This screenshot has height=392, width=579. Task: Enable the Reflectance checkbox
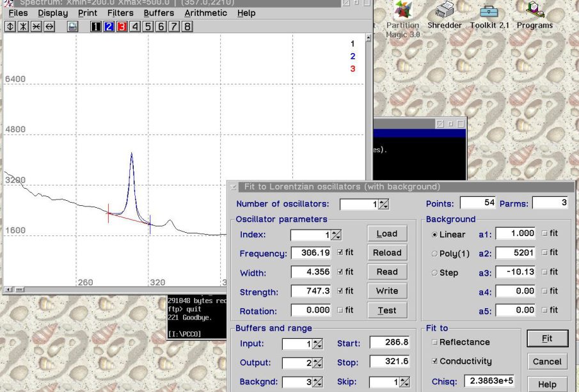(x=435, y=343)
